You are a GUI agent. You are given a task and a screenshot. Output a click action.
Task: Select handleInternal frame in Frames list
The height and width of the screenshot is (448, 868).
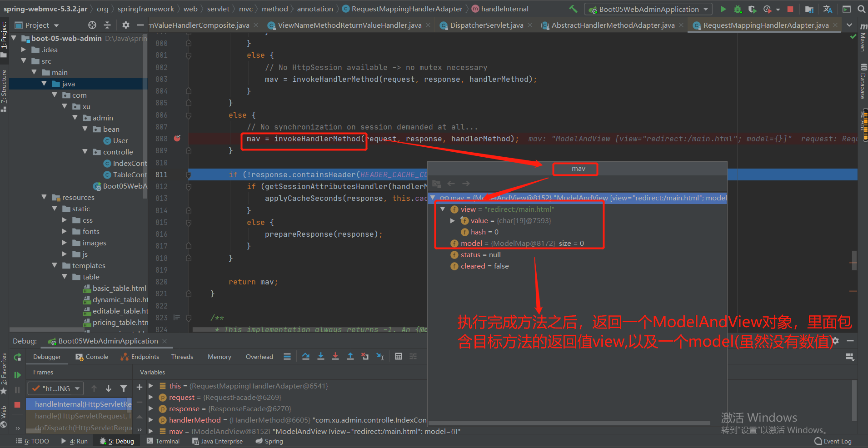tap(79, 404)
